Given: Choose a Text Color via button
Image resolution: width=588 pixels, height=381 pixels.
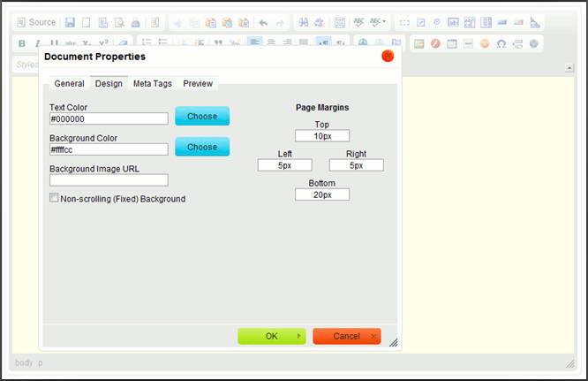Looking at the screenshot, I should (202, 116).
